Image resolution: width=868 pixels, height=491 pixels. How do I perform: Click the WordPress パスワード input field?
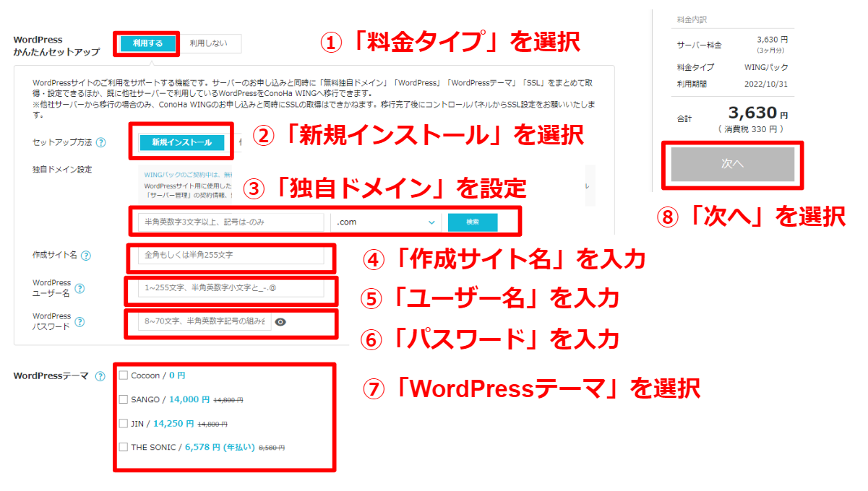click(x=205, y=321)
